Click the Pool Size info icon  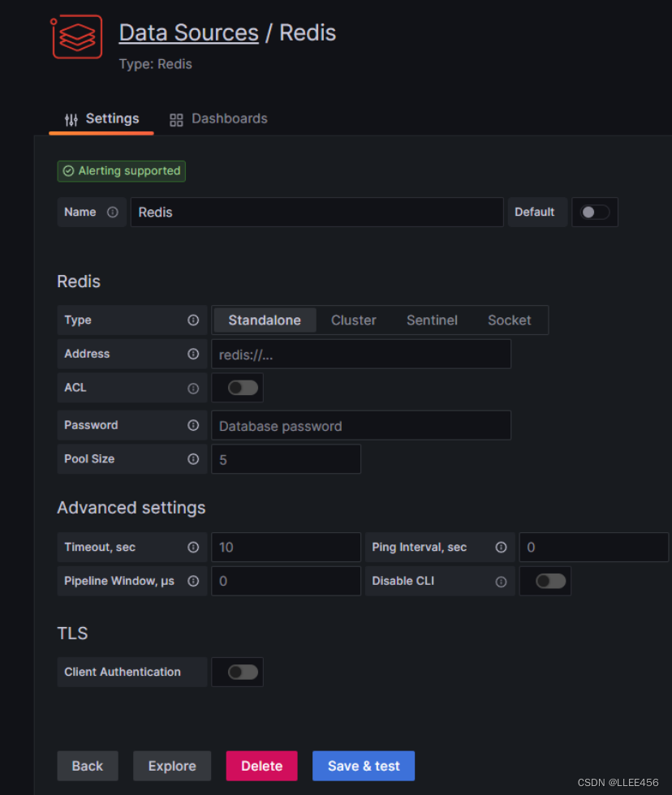click(x=193, y=459)
